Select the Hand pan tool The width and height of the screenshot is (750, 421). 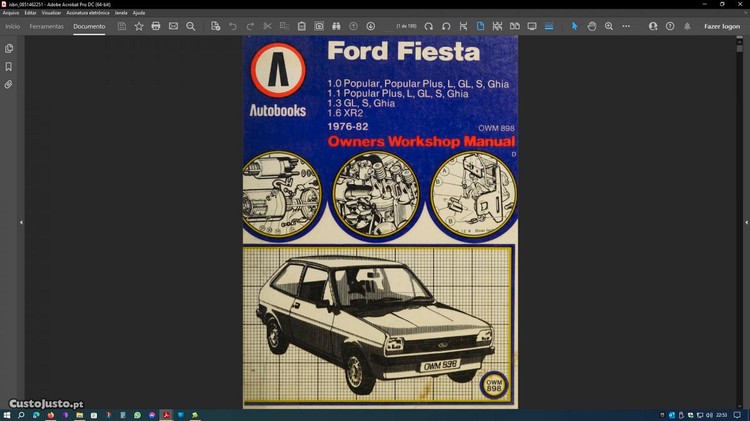tap(592, 26)
